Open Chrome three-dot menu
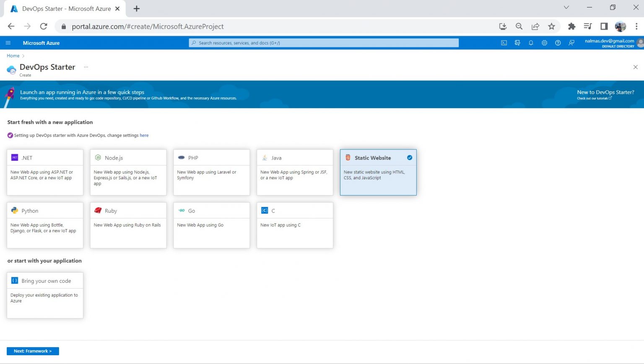644x364 pixels. [x=636, y=26]
